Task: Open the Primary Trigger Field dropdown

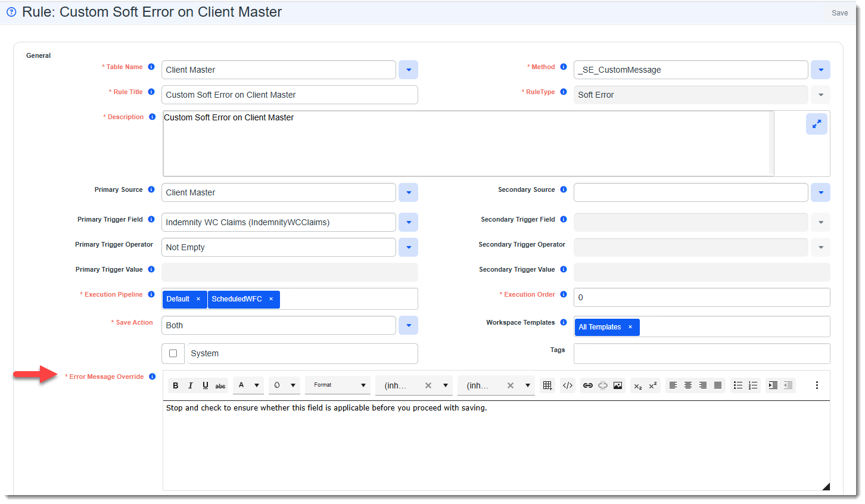Action: point(408,222)
